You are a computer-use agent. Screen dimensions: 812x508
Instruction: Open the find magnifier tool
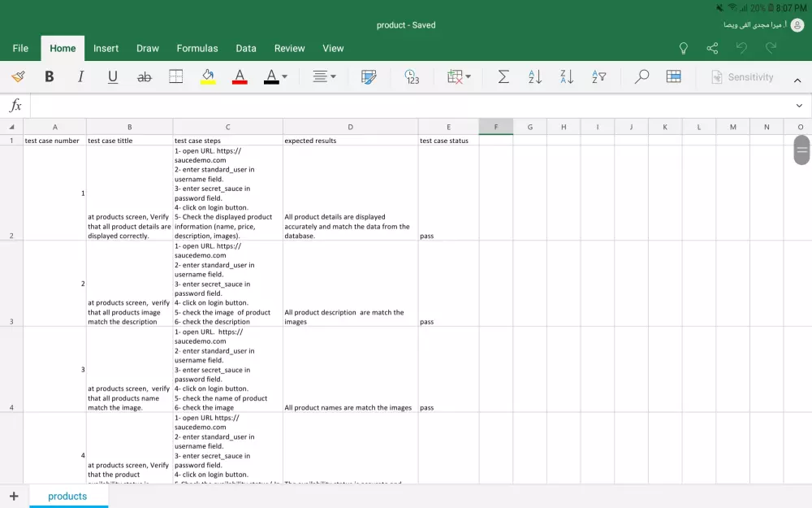(x=641, y=76)
